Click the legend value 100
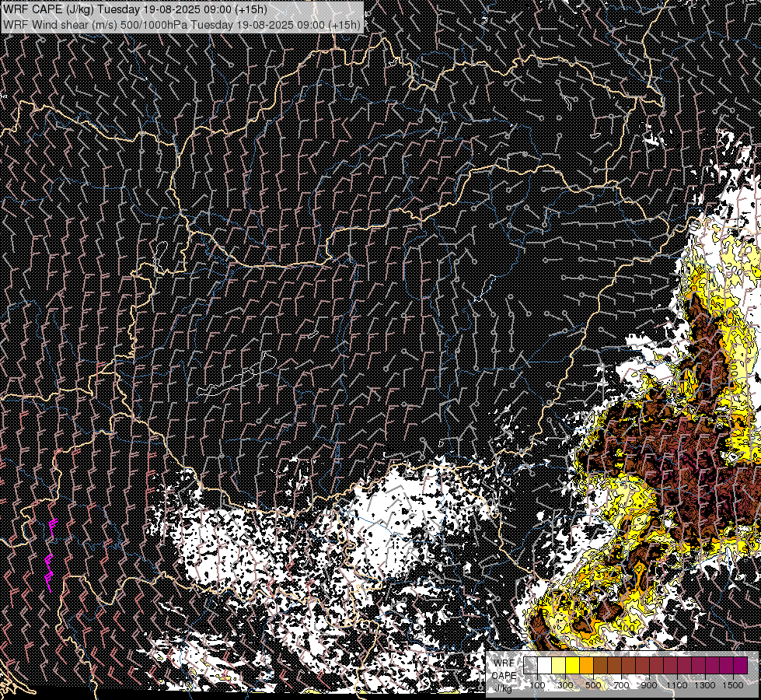The image size is (761, 700). [537, 685]
